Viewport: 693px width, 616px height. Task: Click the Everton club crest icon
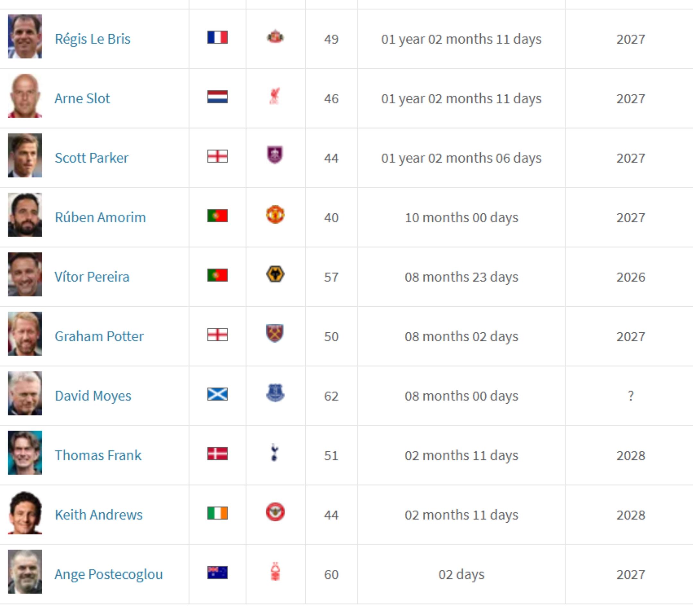tap(275, 393)
